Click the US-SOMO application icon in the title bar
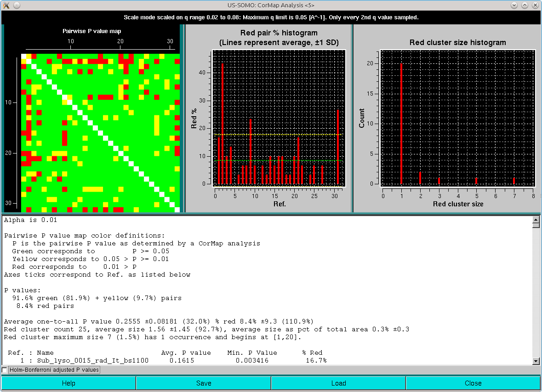542x392 pixels. point(6,5)
